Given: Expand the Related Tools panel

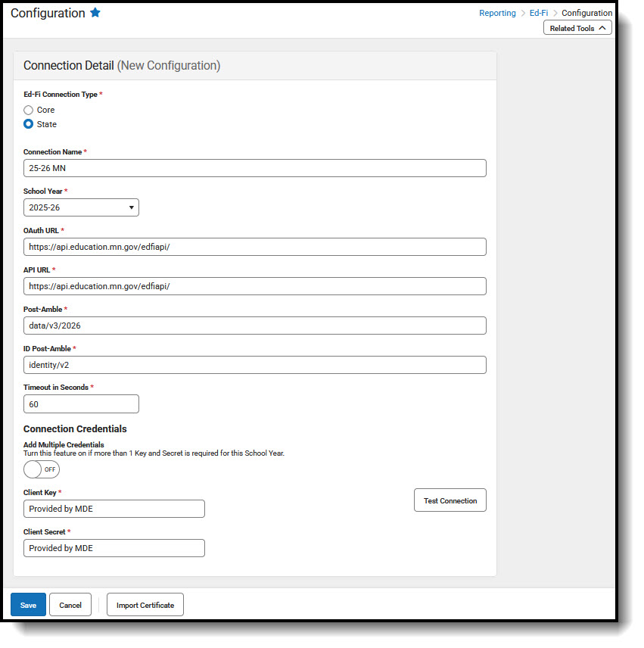Looking at the screenshot, I should [577, 28].
